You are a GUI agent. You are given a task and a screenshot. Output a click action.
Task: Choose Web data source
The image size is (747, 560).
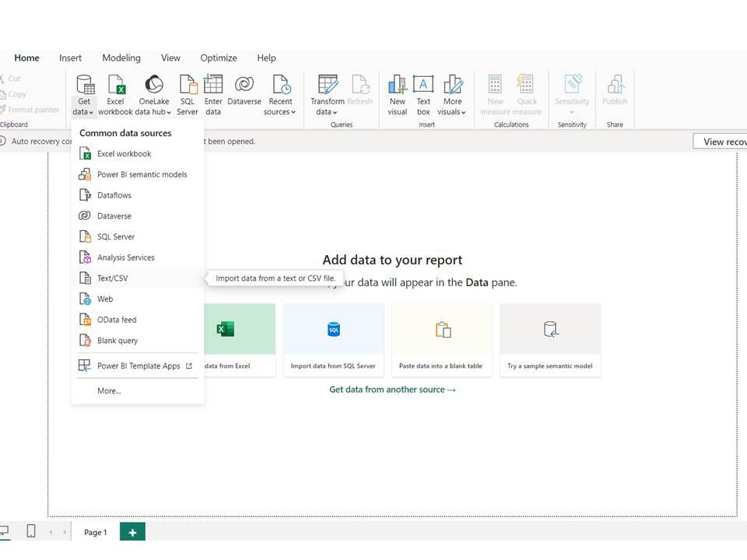(137, 299)
